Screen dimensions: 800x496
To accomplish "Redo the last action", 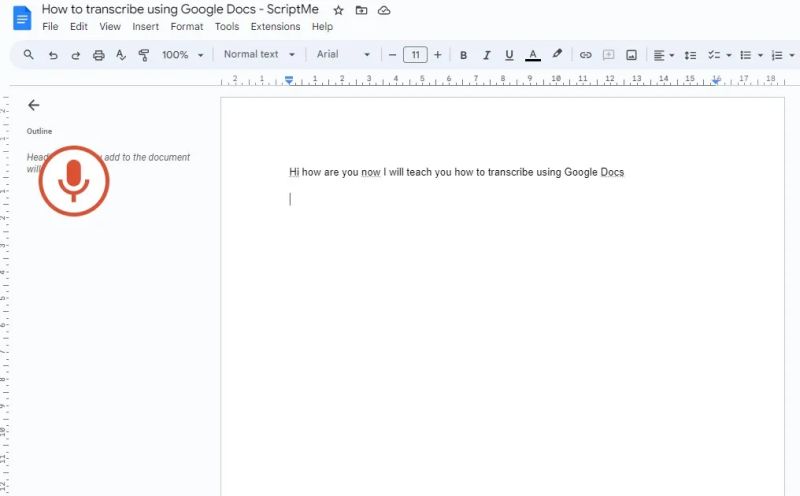I will [76, 55].
